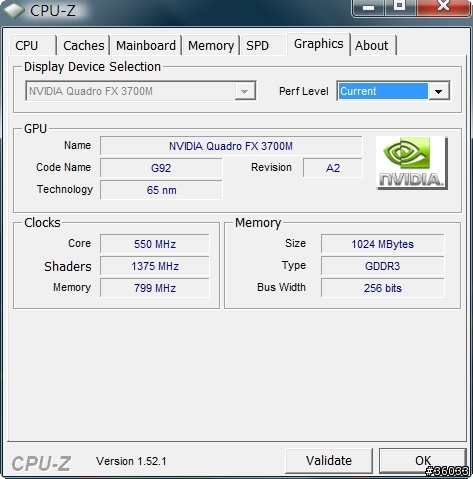Click the CPU-Z title bar icon
The width and height of the screenshot is (473, 479).
(14, 11)
